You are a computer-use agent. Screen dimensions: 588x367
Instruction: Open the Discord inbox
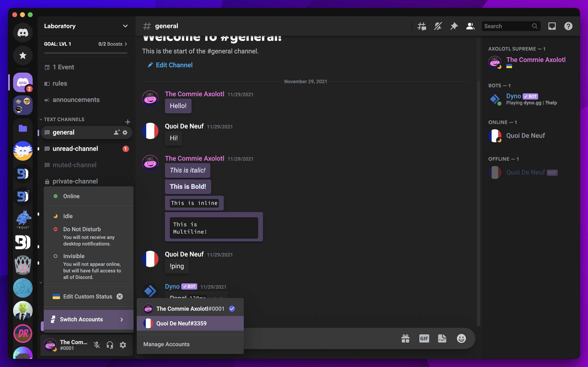552,26
